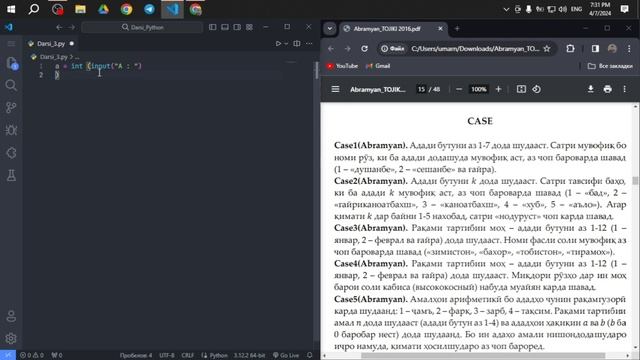Click Go Live in status bar
This screenshot has height=360, width=640.
(x=286, y=355)
